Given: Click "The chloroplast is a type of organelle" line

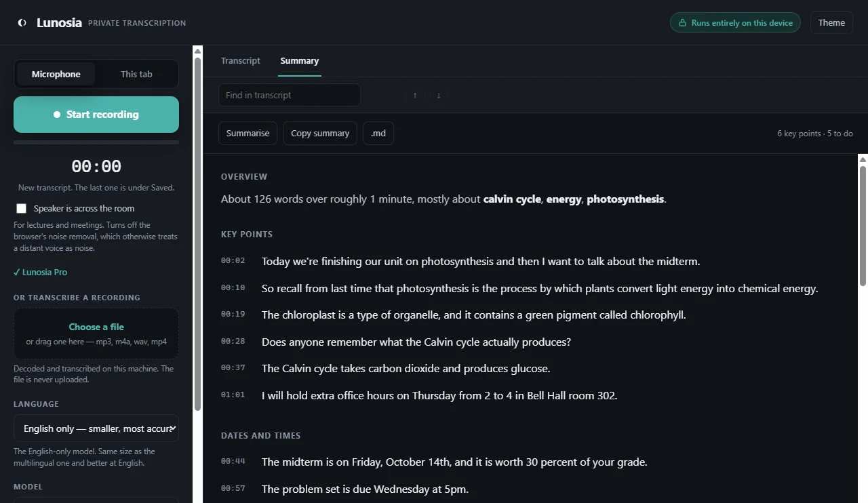Looking at the screenshot, I should pyautogui.click(x=473, y=315).
